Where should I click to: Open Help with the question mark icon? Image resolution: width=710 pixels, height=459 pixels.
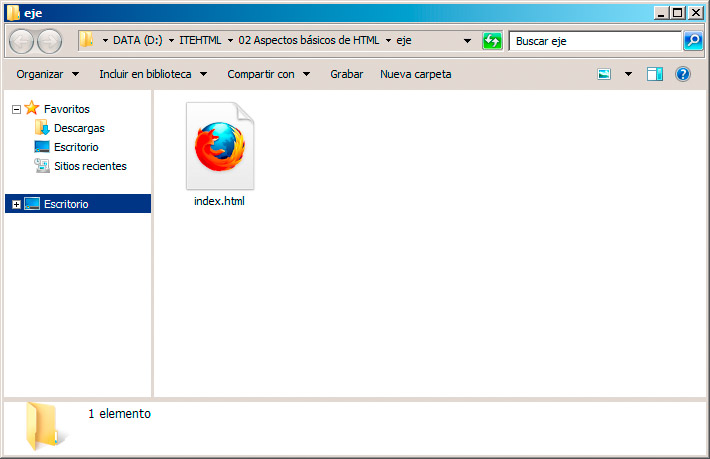pyautogui.click(x=683, y=74)
